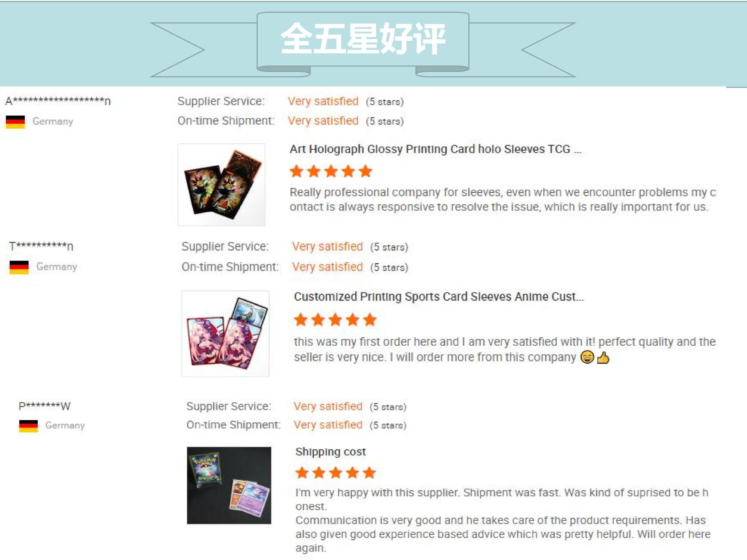Open Art Holograph Glossy Printing Card product link

(435, 149)
